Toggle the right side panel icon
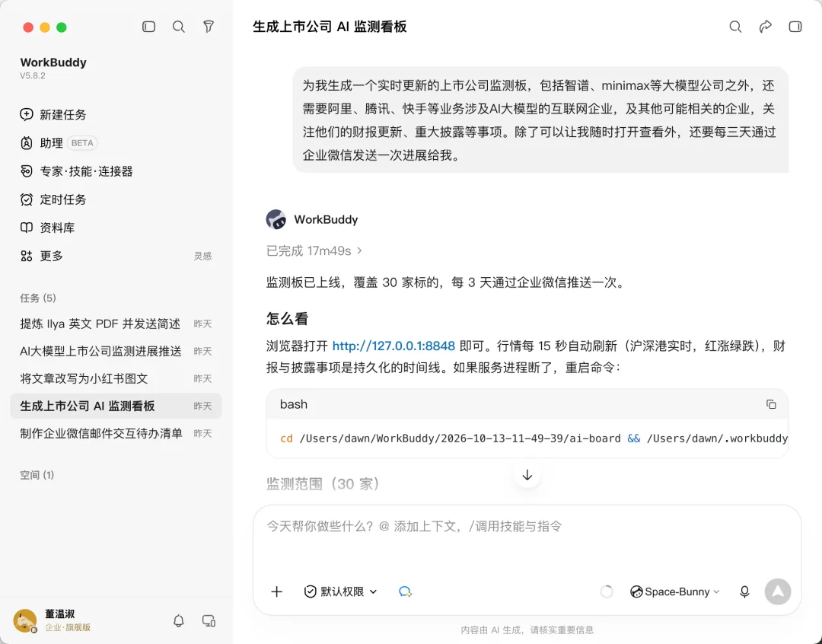This screenshot has height=644, width=822. [x=795, y=27]
